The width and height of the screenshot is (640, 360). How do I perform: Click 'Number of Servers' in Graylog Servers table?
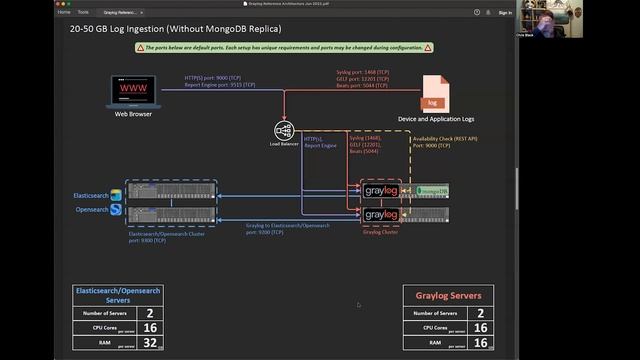(x=435, y=313)
